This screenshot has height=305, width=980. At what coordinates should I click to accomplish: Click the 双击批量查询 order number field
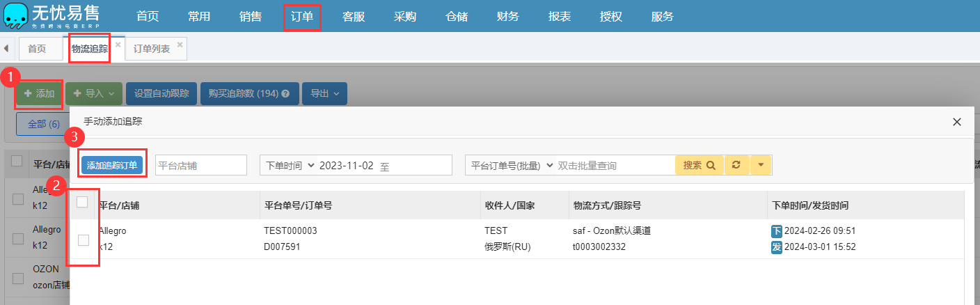pyautogui.click(x=615, y=166)
